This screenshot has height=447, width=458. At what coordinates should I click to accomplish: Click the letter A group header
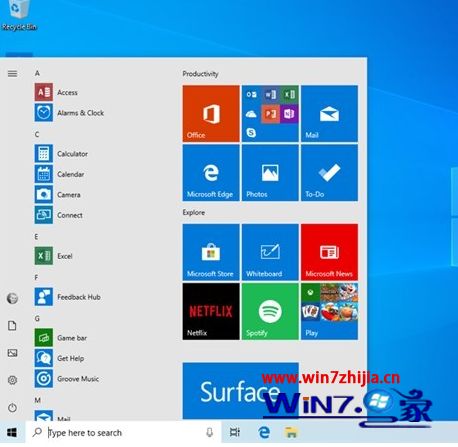click(x=37, y=73)
